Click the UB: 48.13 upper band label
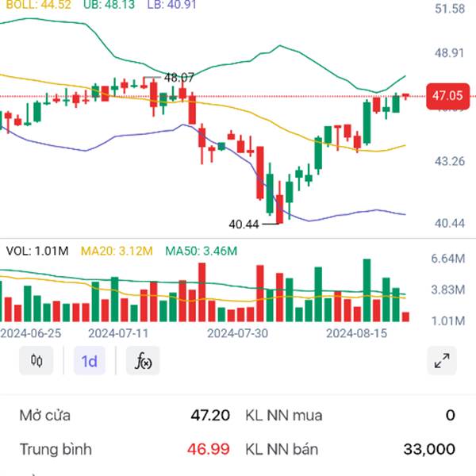 tap(109, 5)
